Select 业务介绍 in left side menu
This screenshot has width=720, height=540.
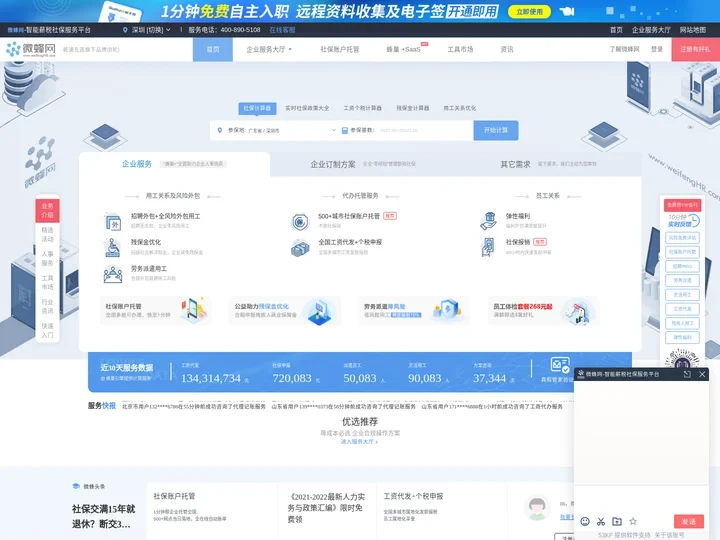pos(47,210)
